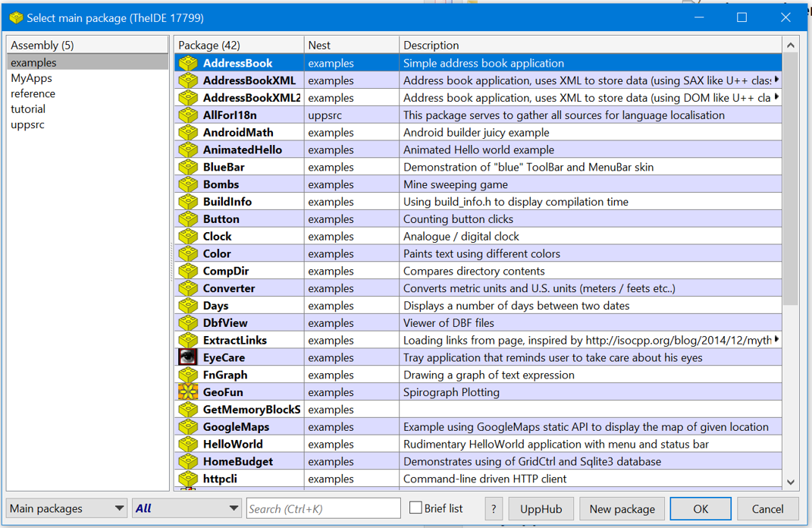Image resolution: width=812 pixels, height=528 pixels.
Task: Click the question mark help button
Action: [494, 509]
